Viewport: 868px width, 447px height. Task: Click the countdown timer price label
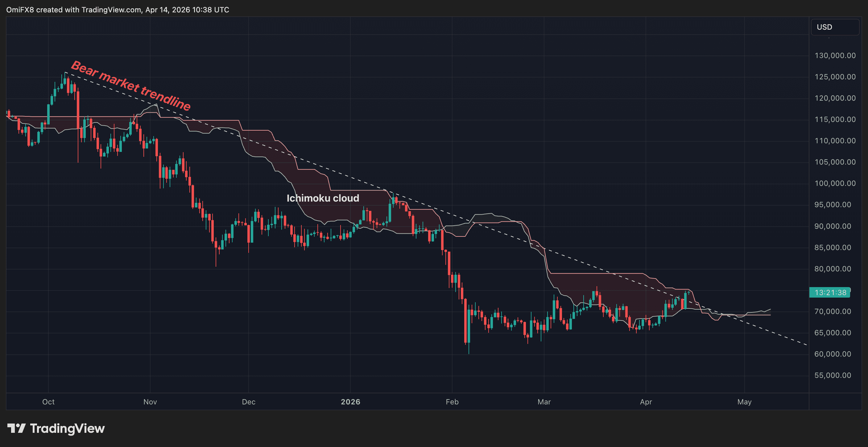pyautogui.click(x=829, y=293)
